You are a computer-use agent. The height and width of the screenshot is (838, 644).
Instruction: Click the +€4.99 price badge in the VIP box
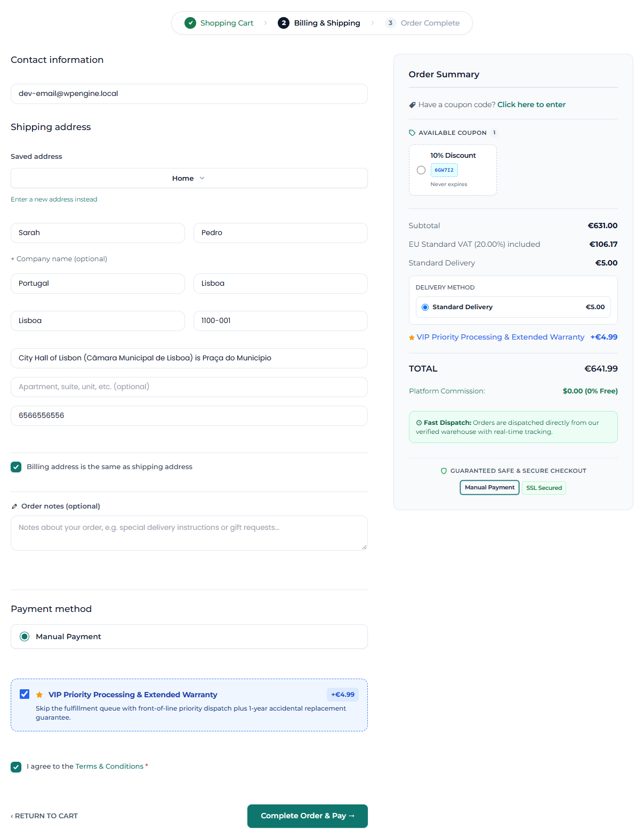(x=343, y=695)
